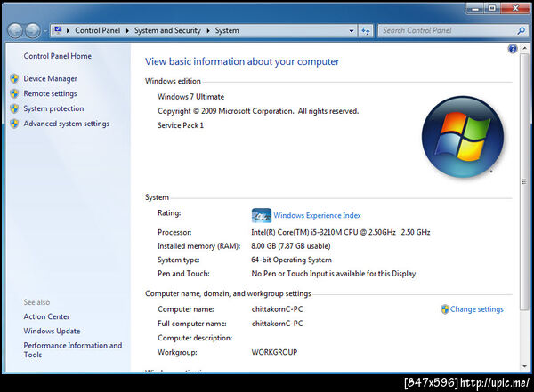Viewport: 534px width, 392px height.
Task: Open System protection link
Action: click(53, 108)
